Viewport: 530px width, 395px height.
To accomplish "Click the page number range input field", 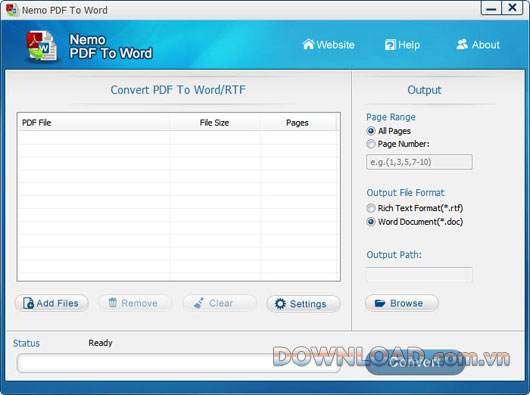I will (419, 162).
